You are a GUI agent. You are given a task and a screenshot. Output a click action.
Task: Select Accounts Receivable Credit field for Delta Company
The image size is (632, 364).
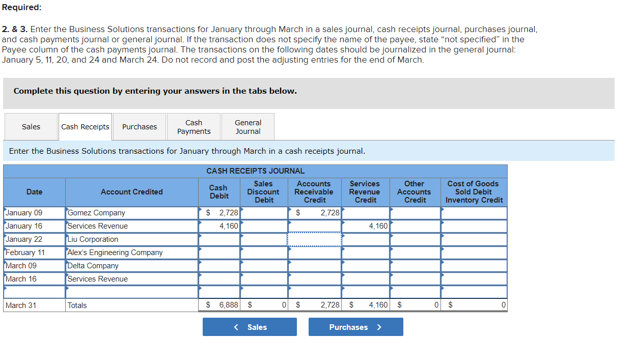315,266
